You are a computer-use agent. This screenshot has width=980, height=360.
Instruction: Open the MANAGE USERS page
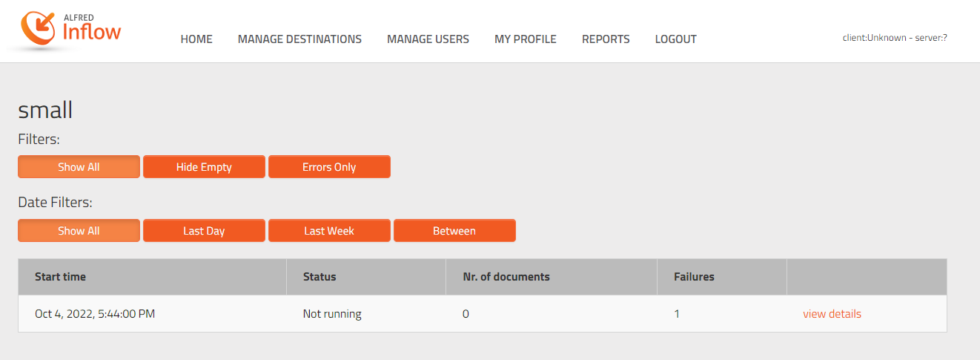(428, 39)
